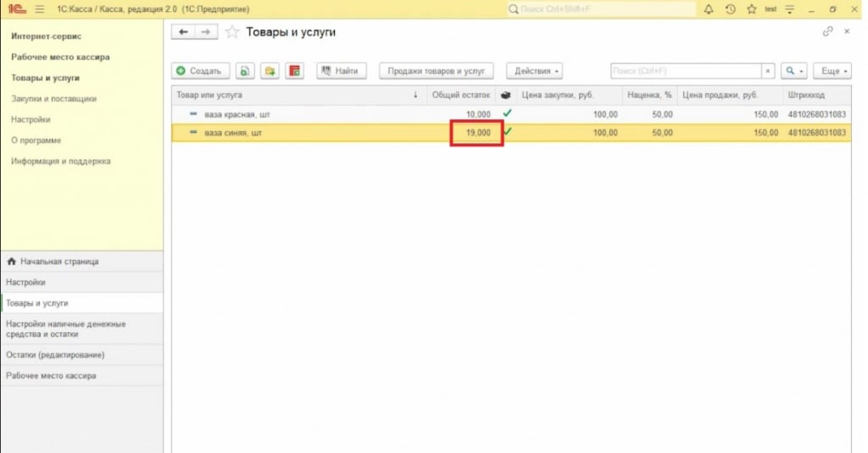
Task: Click the 150,00 sale price of ваза синяя
Action: click(765, 133)
